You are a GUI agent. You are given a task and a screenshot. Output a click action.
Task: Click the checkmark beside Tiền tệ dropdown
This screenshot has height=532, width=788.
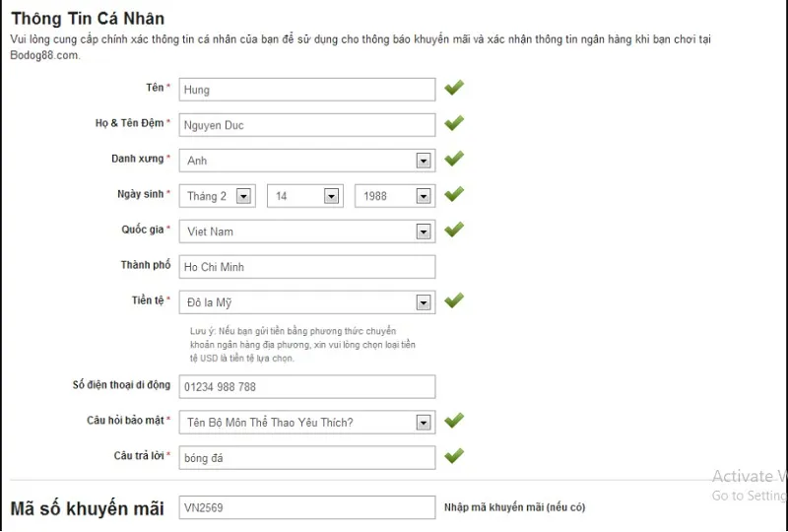click(x=453, y=301)
